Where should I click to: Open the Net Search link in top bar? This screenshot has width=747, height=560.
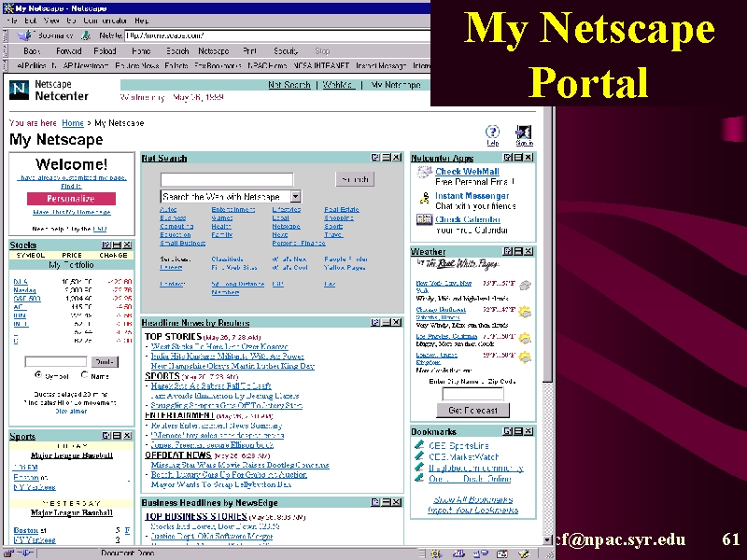coord(289,85)
